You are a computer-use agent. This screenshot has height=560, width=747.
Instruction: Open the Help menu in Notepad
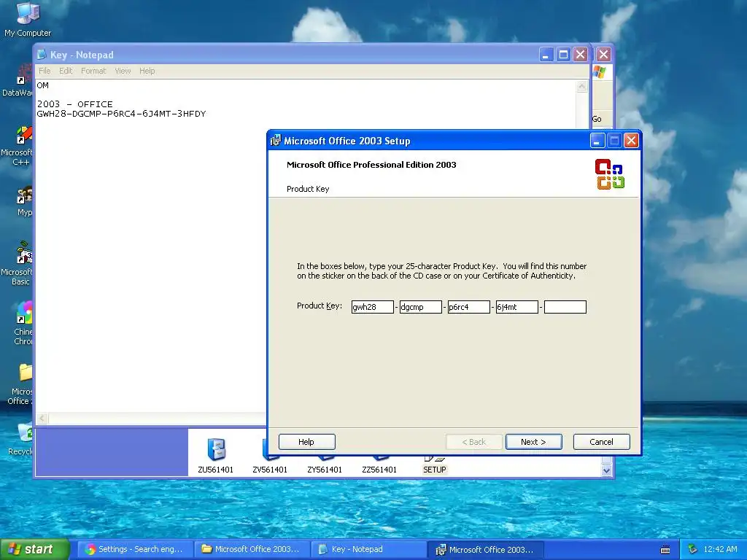tap(147, 71)
